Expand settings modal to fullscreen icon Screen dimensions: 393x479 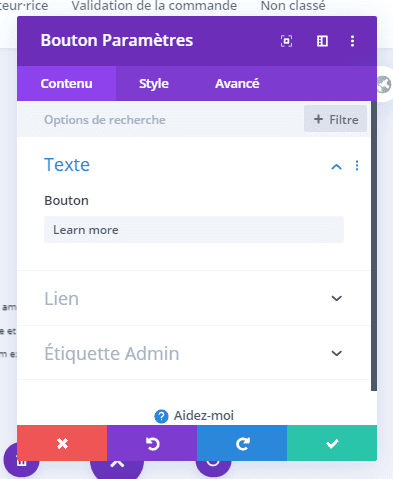[286, 41]
